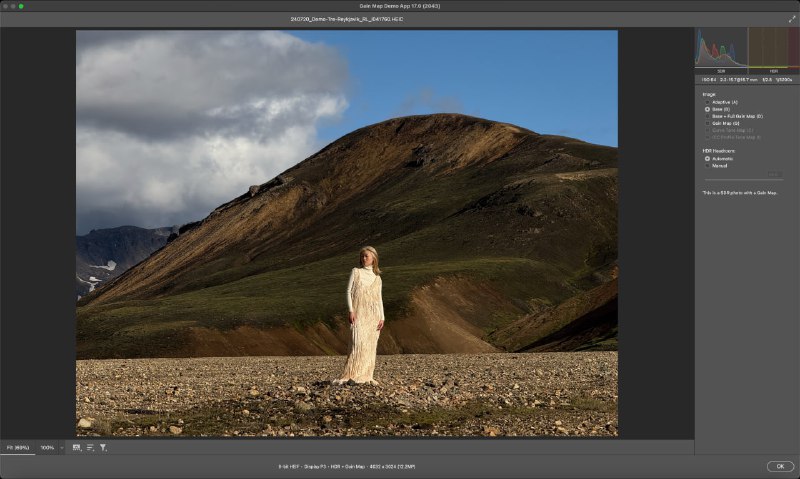Select the ICC Profile Tone Map option

[733, 137]
